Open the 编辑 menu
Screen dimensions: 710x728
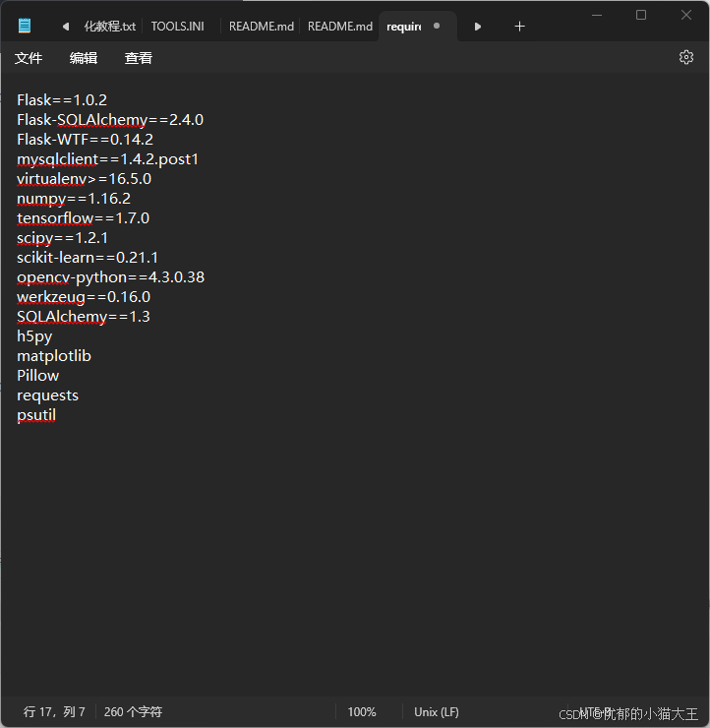(84, 58)
